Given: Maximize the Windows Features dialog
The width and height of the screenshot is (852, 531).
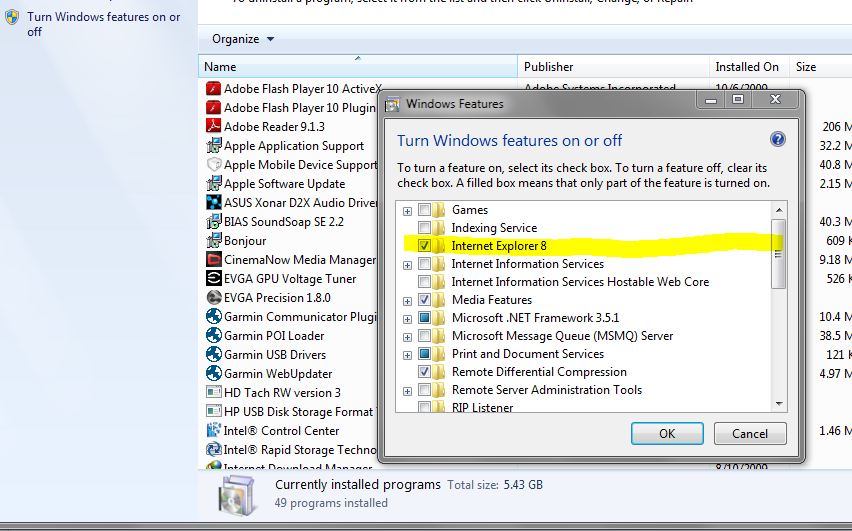Looking at the screenshot, I should click(737, 99).
